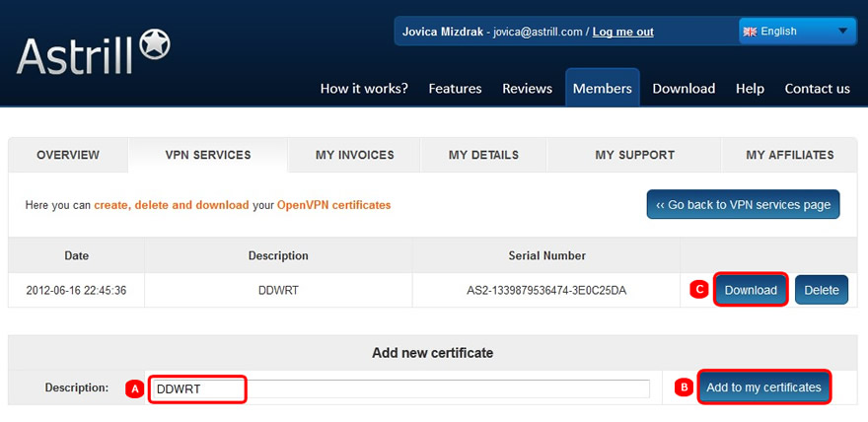Screen dimensions: 868x422
Task: Delete the DDWRT certificate
Action: [x=822, y=290]
